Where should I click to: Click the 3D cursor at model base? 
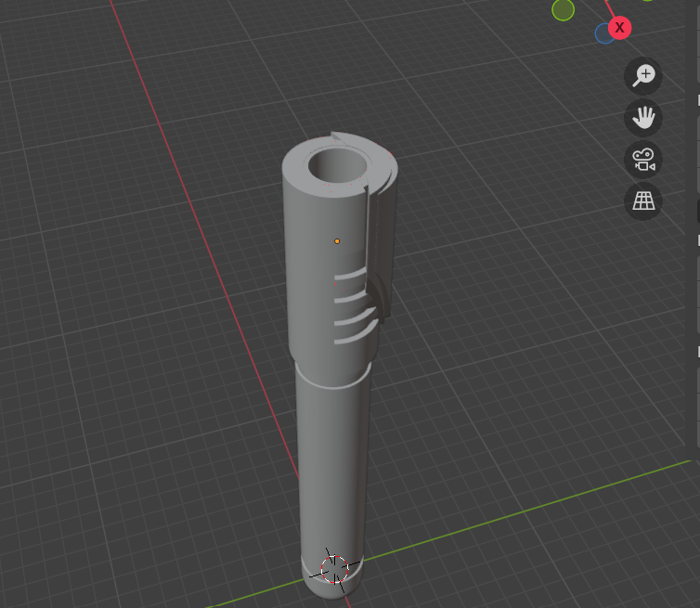(x=334, y=570)
